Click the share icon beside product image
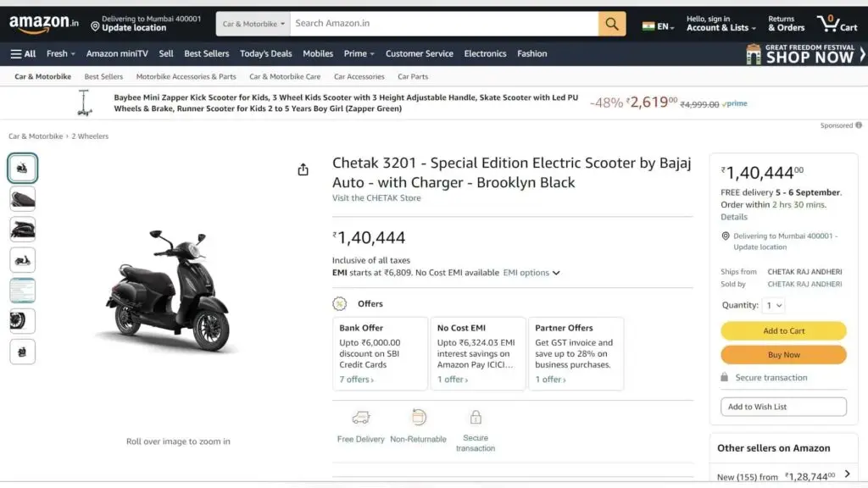 point(303,169)
